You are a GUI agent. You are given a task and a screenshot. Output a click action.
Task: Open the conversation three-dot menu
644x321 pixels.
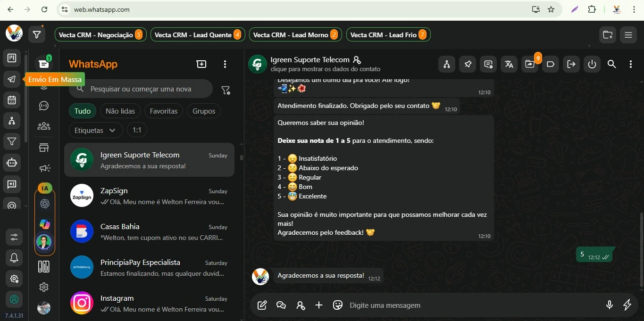pyautogui.click(x=631, y=64)
